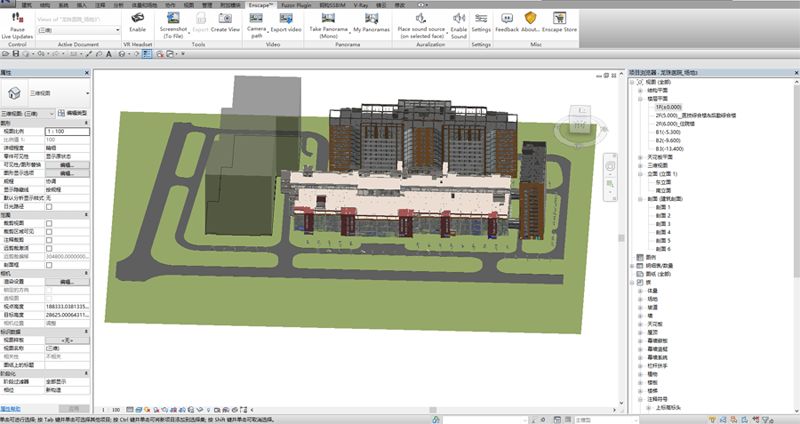The height and width of the screenshot is (424, 800).
Task: Click the Create View icon
Action: pos(225,18)
